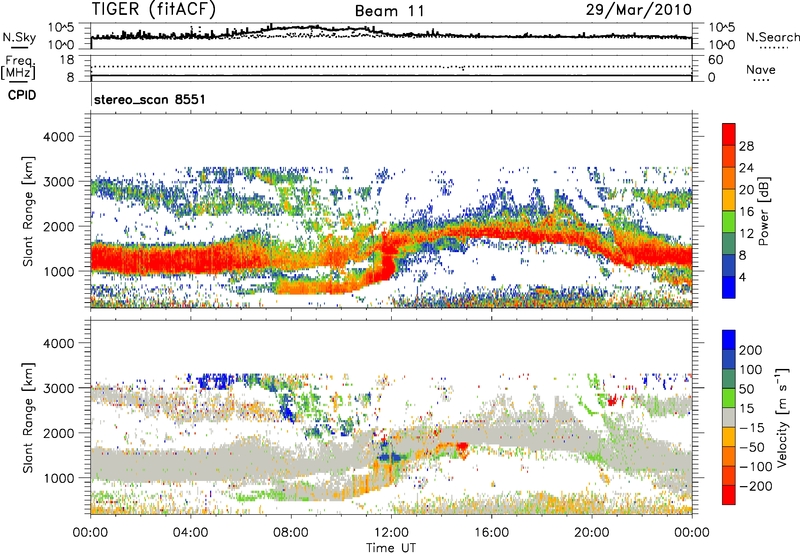The height and width of the screenshot is (554, 800).
Task: Click the '08:00' time tick label
Action: tap(291, 533)
